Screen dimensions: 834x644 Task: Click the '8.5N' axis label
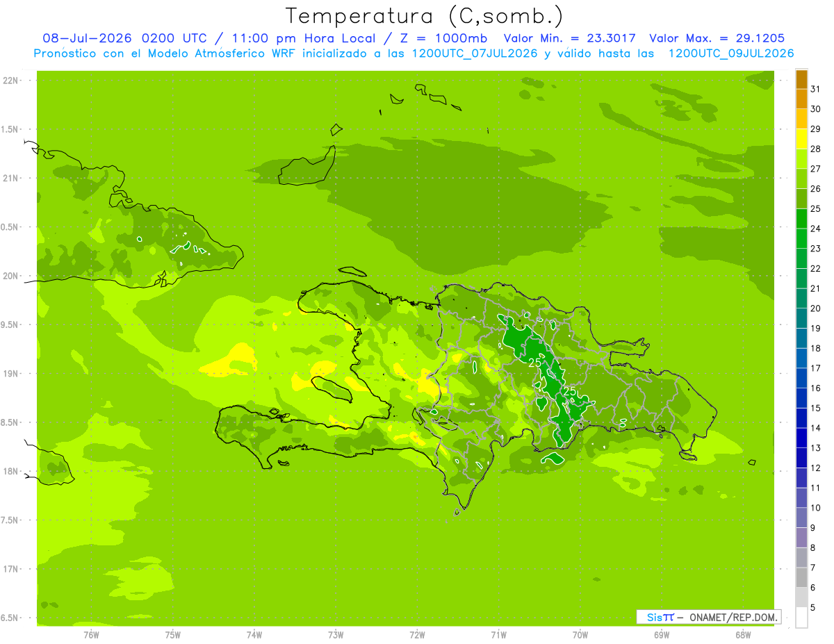[10, 422]
